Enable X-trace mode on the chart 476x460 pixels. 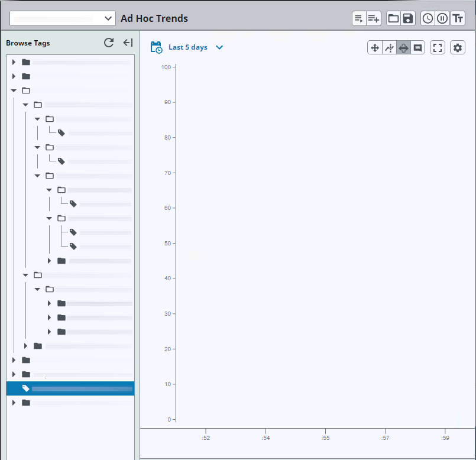point(389,48)
